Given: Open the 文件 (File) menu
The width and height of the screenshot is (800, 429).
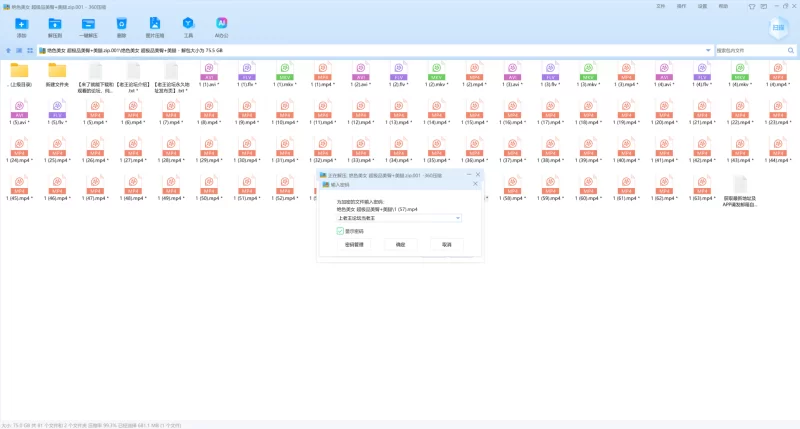Looking at the screenshot, I should (661, 5).
